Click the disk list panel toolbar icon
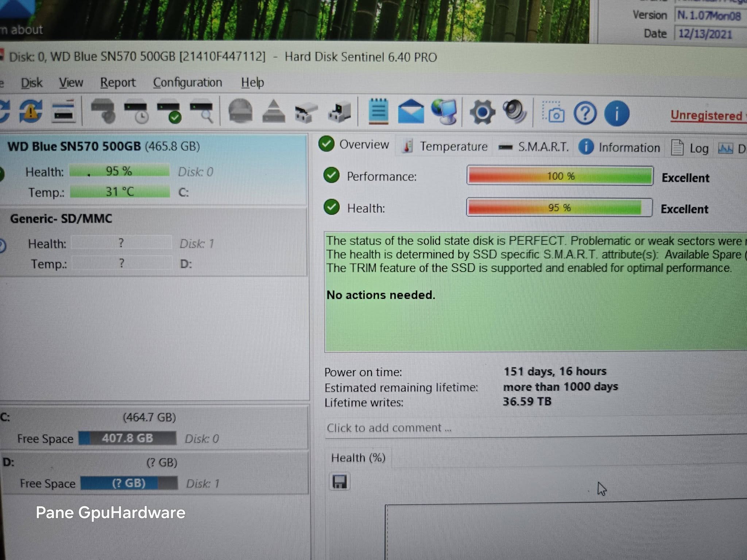The width and height of the screenshot is (747, 560). click(x=63, y=111)
